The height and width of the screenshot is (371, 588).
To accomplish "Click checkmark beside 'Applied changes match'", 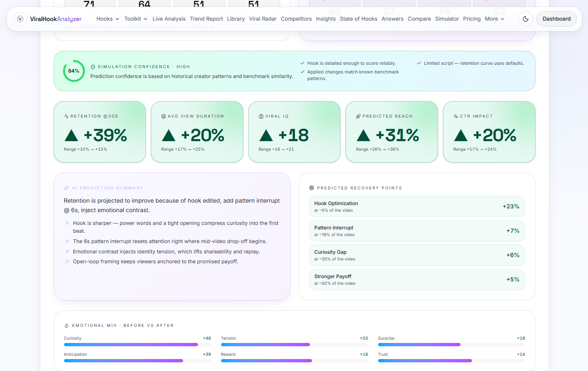I will click(302, 72).
